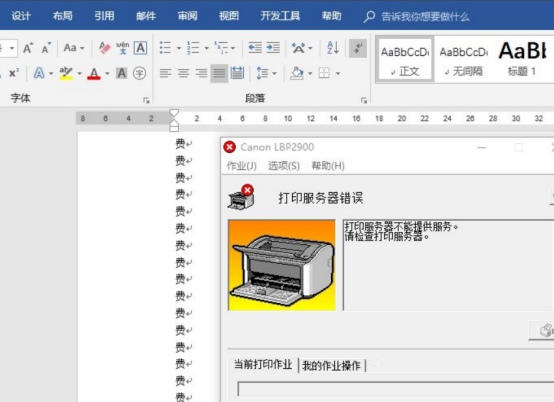554x402 pixels.
Task: Open 帮助(H) menu in Canon window
Action: click(328, 166)
